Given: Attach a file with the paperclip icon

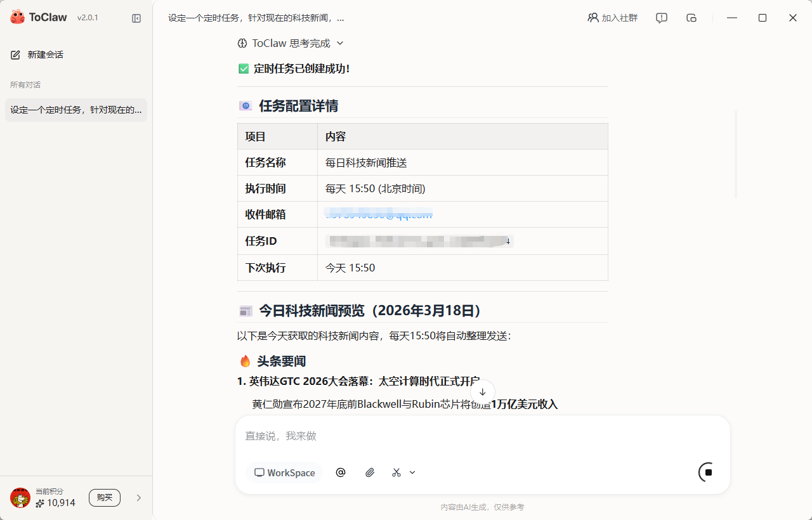Looking at the screenshot, I should pyautogui.click(x=370, y=472).
